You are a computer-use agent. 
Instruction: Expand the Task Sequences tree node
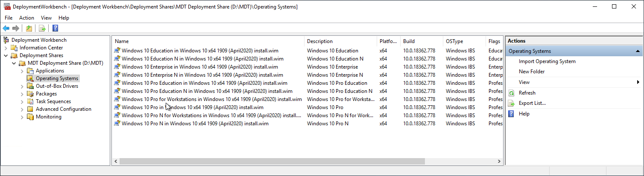tap(22, 101)
